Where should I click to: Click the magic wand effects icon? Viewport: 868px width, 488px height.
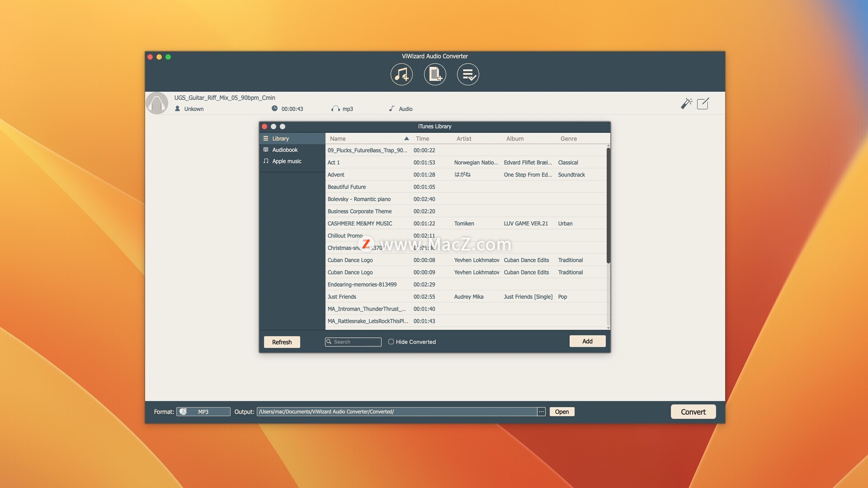tap(686, 103)
